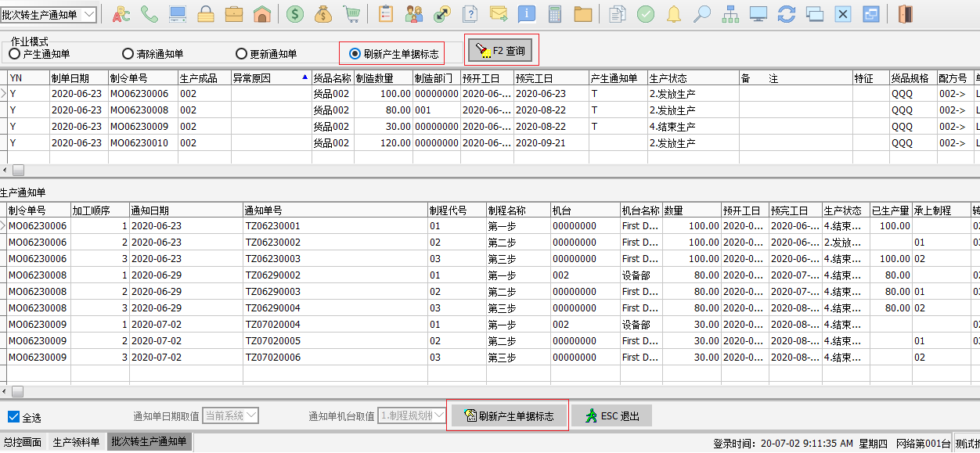980x453 pixels.
Task: Click the desktop monitor toolbar icon
Action: coord(758,14)
